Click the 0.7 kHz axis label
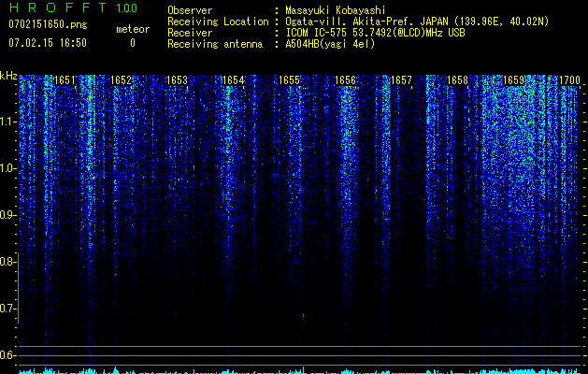Viewport: 588px width, 374px height. click(x=8, y=309)
